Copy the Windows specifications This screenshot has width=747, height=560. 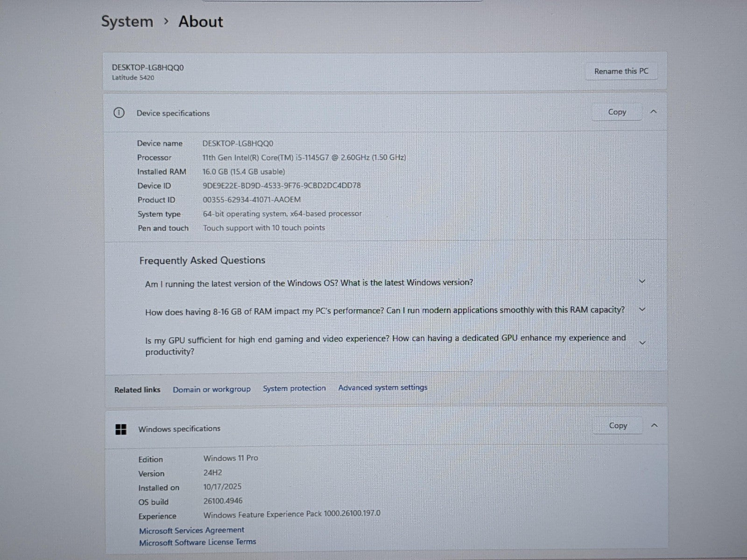618,426
